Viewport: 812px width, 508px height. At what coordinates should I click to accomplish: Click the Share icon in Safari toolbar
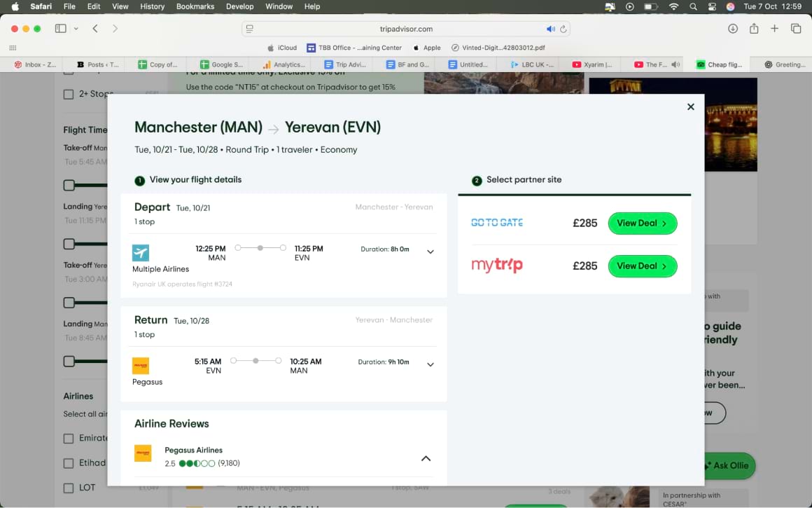pyautogui.click(x=754, y=29)
